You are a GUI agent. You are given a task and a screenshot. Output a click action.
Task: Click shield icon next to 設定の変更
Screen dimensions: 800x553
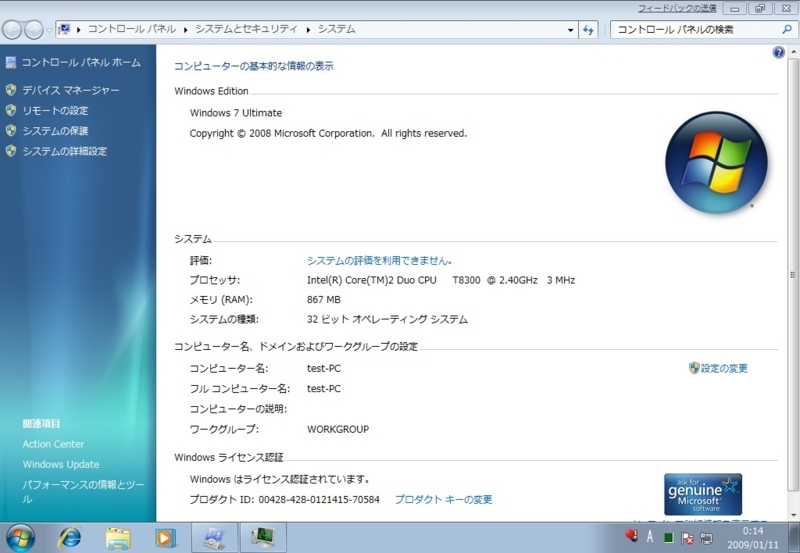[694, 368]
